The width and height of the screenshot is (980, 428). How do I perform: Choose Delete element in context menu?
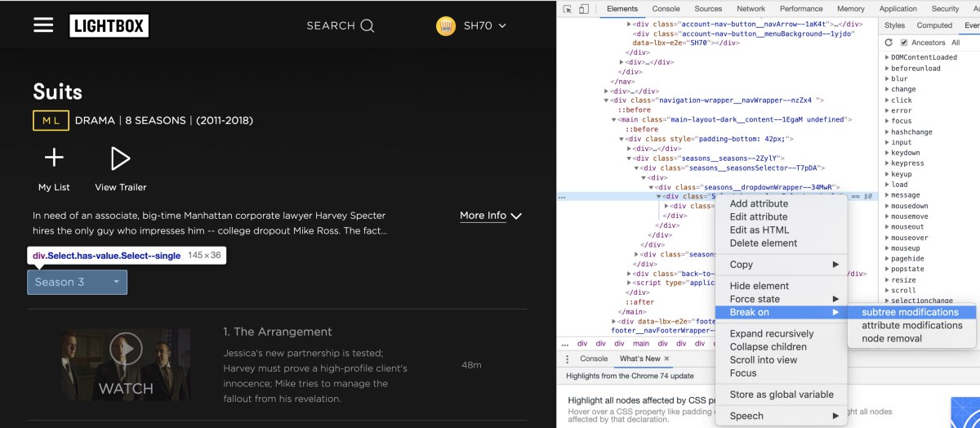[x=764, y=243]
